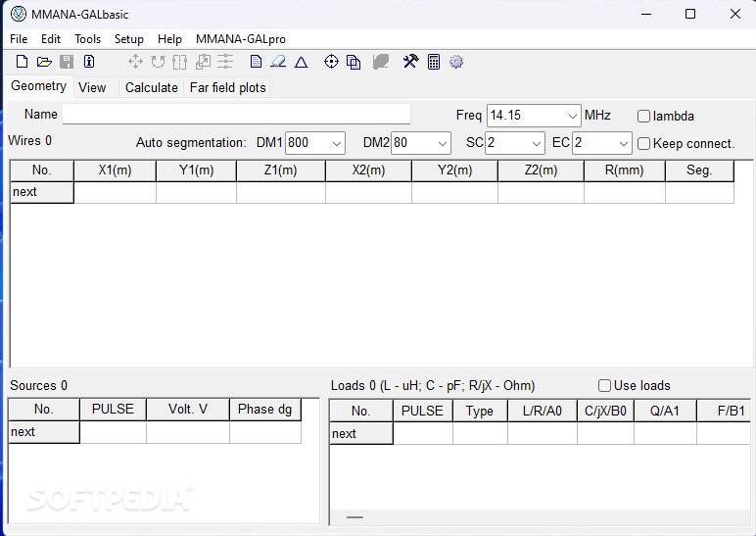Maximize the MMANA-GALbasic window

[690, 14]
